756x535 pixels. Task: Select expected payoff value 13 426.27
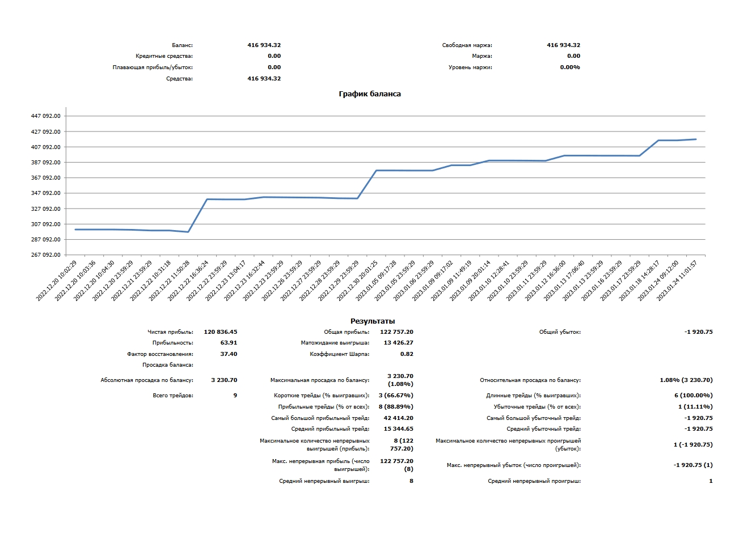(x=399, y=343)
